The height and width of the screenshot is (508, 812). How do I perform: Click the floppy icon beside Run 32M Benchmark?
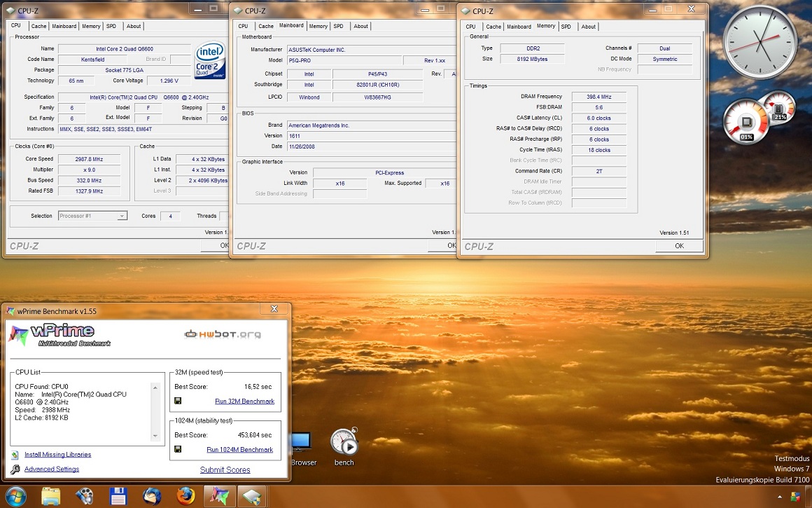(178, 401)
